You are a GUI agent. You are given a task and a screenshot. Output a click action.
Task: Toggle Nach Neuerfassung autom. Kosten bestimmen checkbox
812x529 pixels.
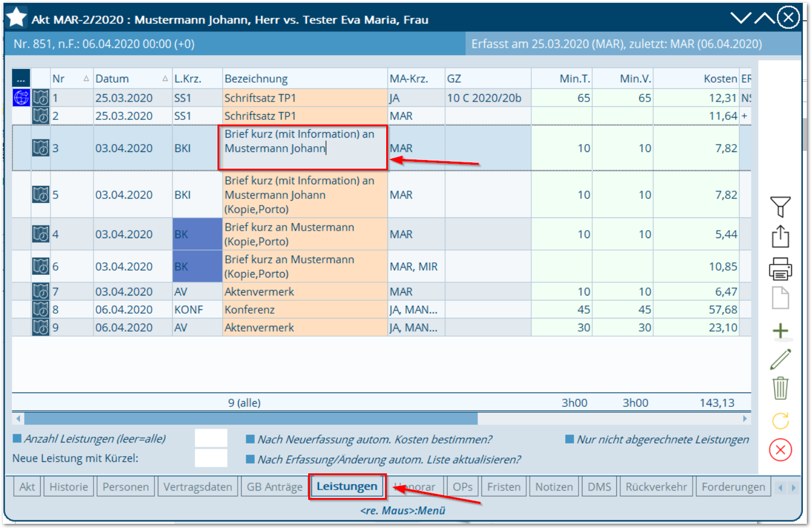point(250,439)
